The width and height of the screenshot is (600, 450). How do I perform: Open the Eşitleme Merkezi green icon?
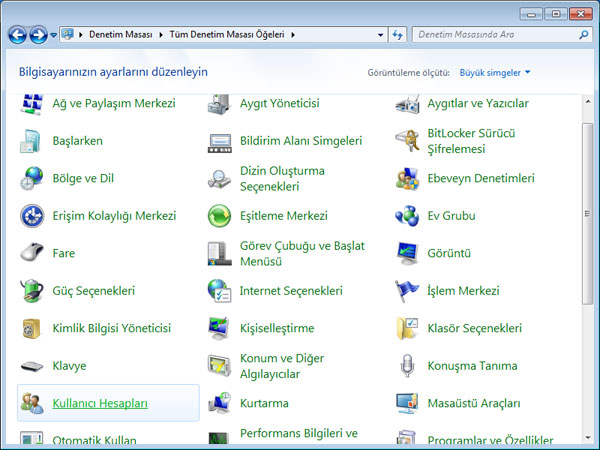(219, 216)
